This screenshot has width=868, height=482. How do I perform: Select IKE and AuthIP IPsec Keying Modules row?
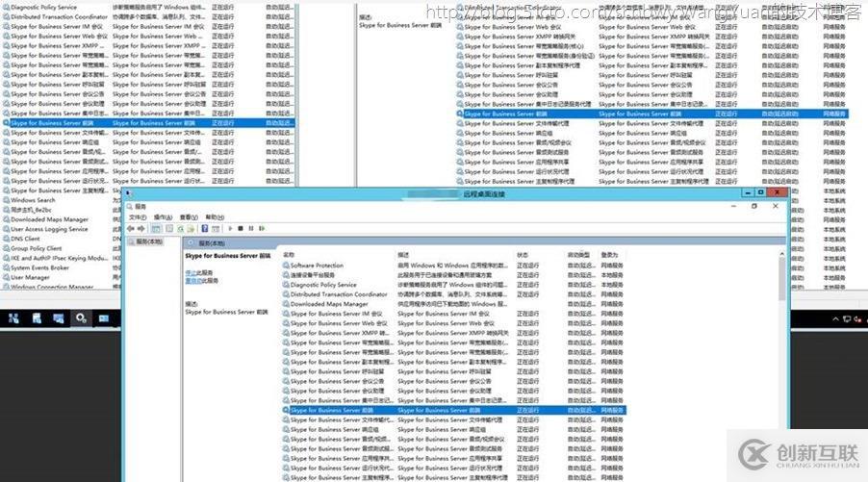coord(60,259)
